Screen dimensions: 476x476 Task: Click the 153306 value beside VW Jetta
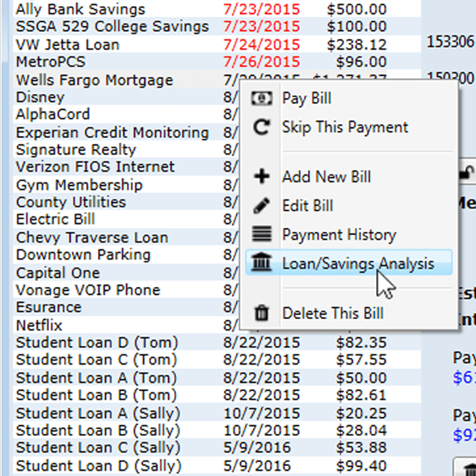pos(450,41)
